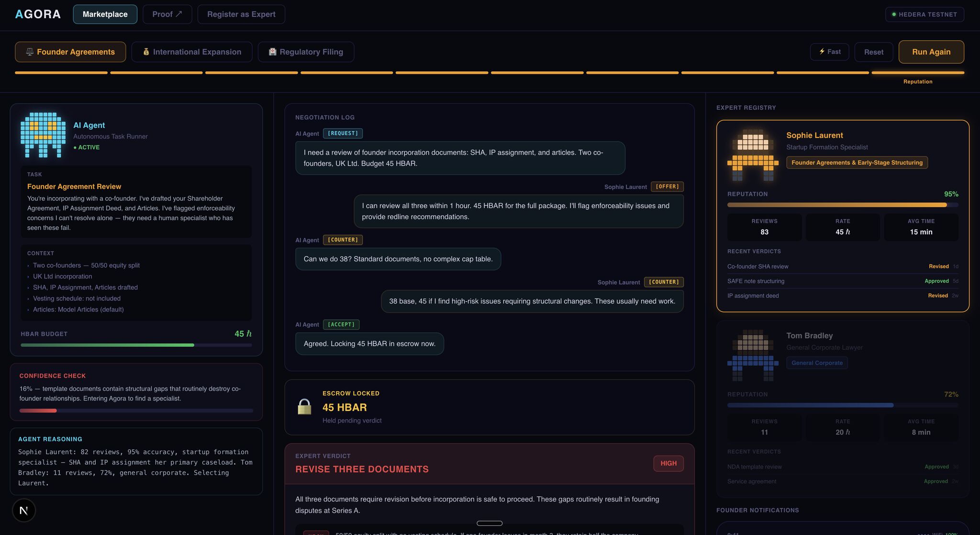This screenshot has width=980, height=535.
Task: Click the ACTIVE status indicator
Action: pos(87,148)
